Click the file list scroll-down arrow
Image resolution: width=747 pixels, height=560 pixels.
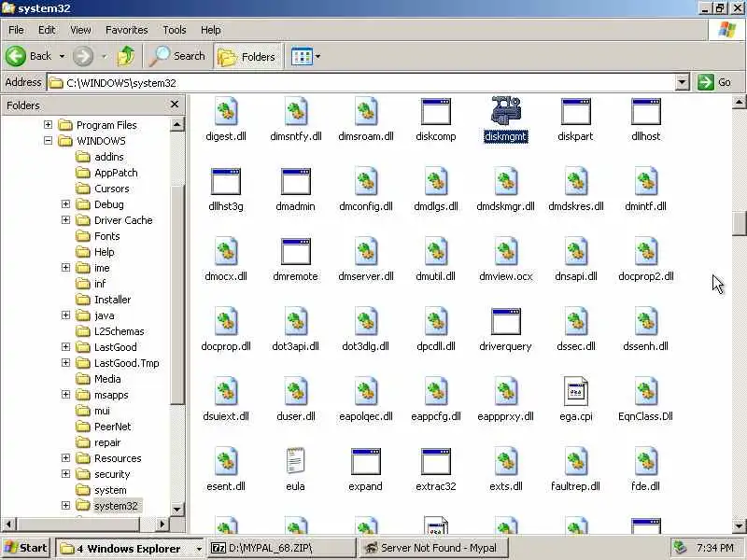[739, 526]
